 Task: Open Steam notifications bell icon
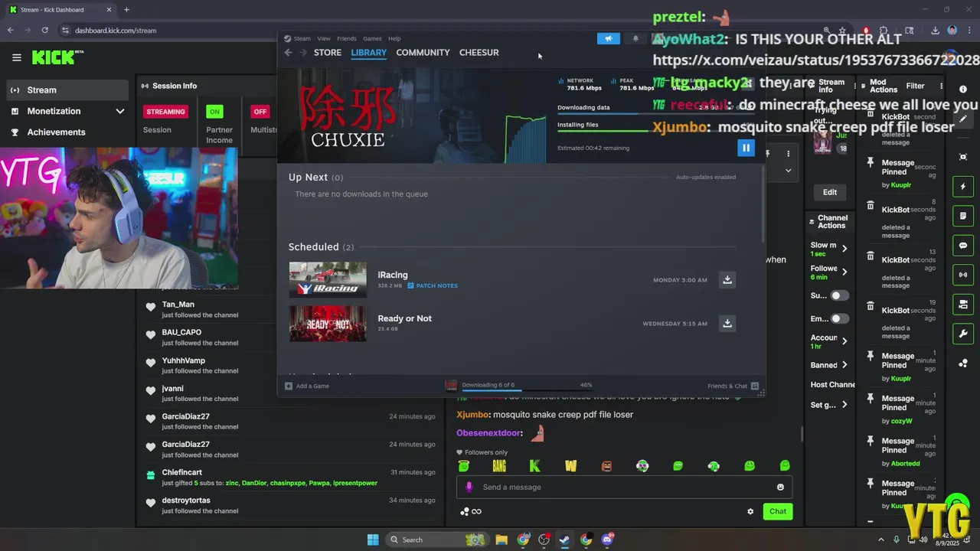(635, 38)
